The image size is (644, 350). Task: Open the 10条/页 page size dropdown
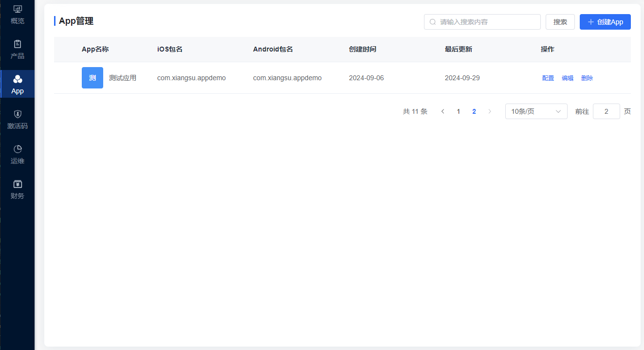point(536,111)
